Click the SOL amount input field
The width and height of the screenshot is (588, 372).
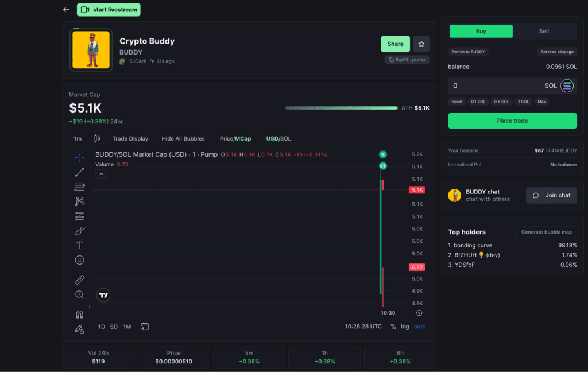point(512,86)
